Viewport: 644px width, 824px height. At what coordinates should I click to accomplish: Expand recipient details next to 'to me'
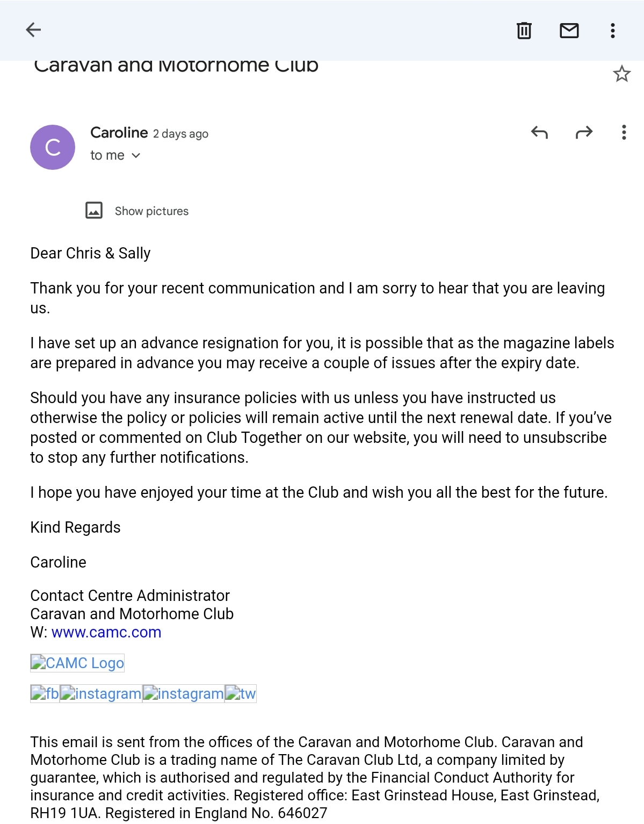coord(136,155)
